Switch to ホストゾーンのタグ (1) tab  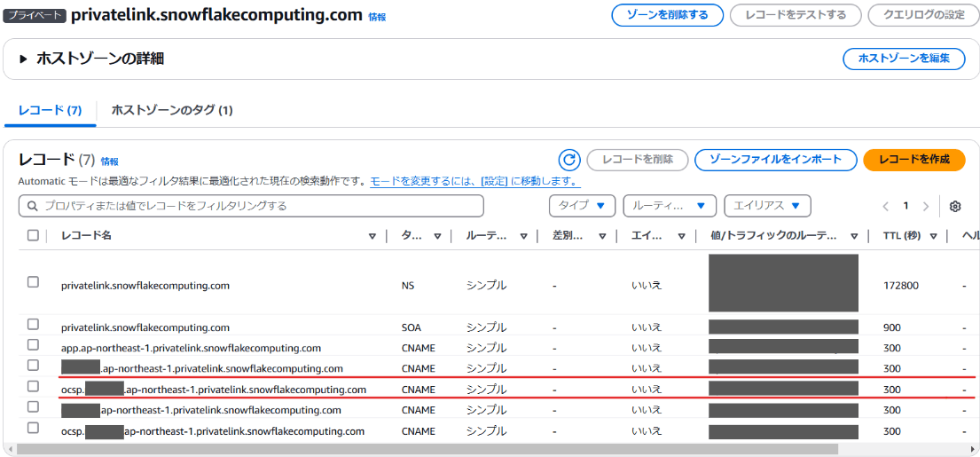click(x=172, y=111)
